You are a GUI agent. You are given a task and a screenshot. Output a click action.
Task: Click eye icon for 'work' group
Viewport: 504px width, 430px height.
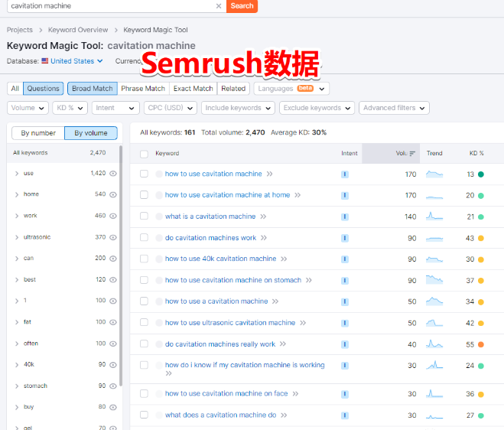pos(113,216)
